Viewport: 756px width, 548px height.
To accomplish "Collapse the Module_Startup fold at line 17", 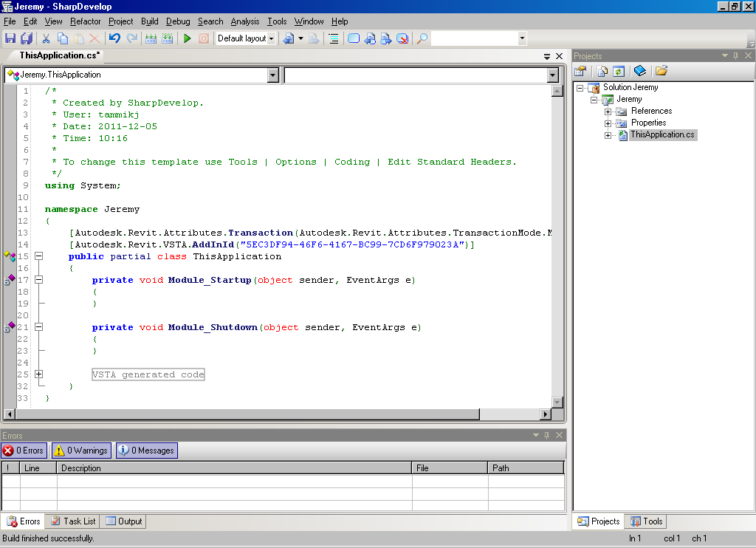I will [39, 280].
